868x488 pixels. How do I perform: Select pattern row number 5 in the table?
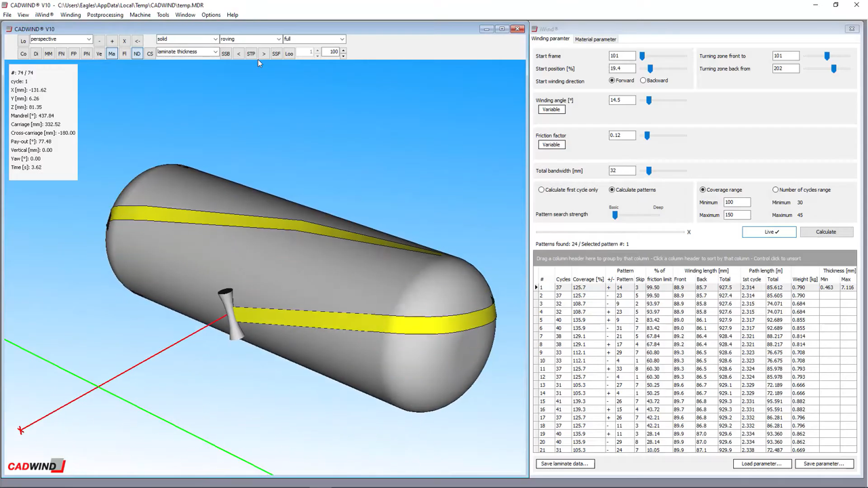695,320
